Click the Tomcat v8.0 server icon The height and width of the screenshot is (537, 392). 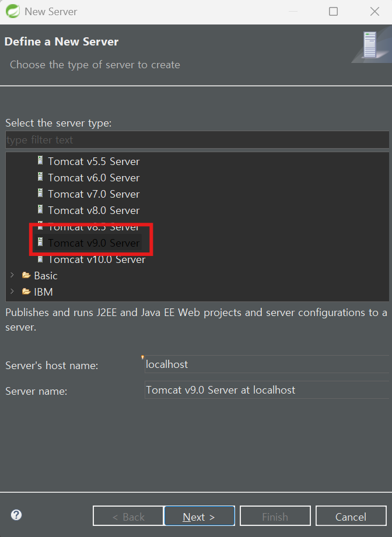click(x=40, y=209)
